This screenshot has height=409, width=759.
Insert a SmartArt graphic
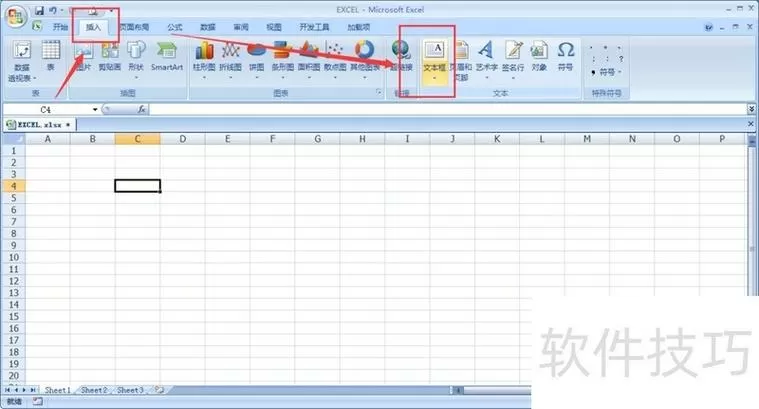tap(167, 57)
